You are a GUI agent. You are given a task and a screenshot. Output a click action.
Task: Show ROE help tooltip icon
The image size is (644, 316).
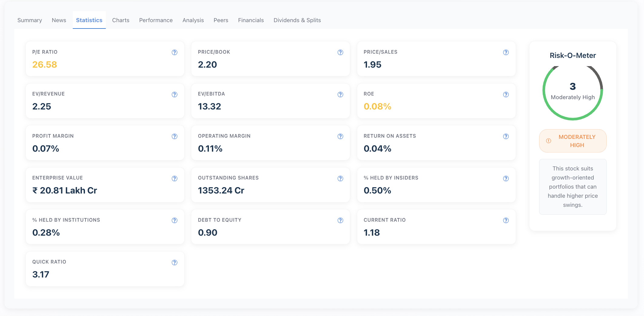click(506, 95)
